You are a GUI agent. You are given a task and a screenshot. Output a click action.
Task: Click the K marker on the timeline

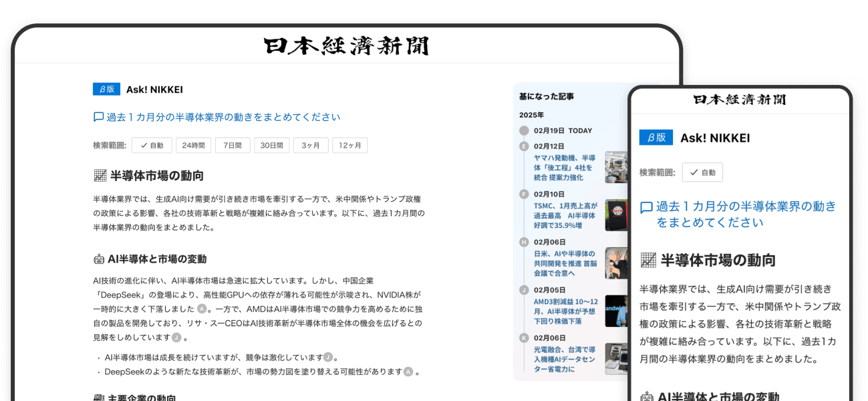point(524,338)
